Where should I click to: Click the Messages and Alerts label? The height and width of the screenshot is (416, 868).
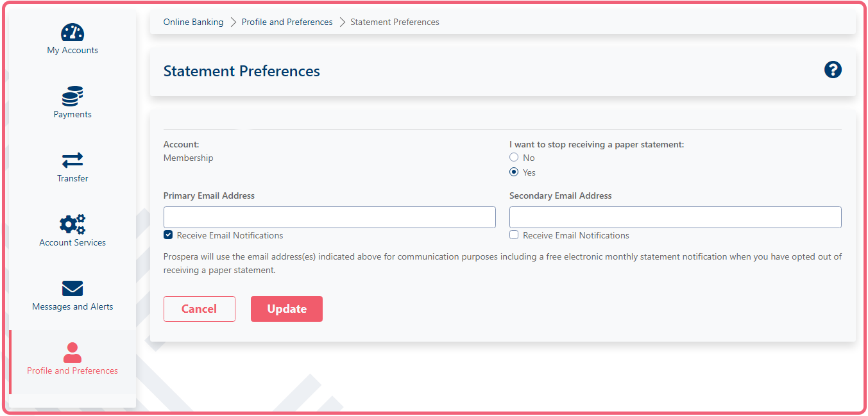[72, 306]
